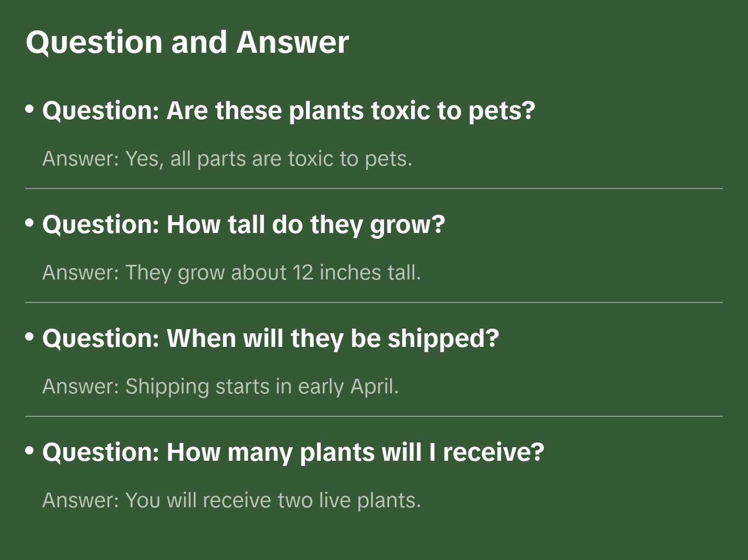
Task: Open the 'How tall do they grow?' question
Action: pyautogui.click(x=243, y=225)
